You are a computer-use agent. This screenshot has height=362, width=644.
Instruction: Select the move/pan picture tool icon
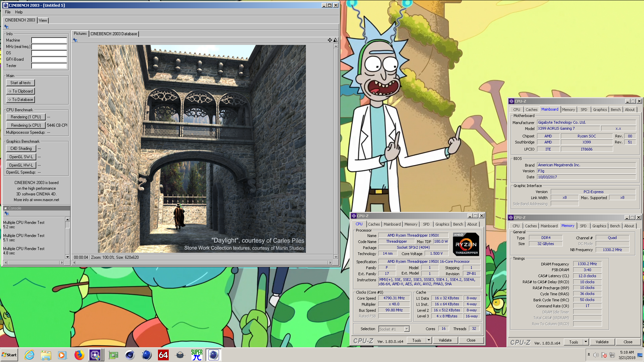point(330,40)
